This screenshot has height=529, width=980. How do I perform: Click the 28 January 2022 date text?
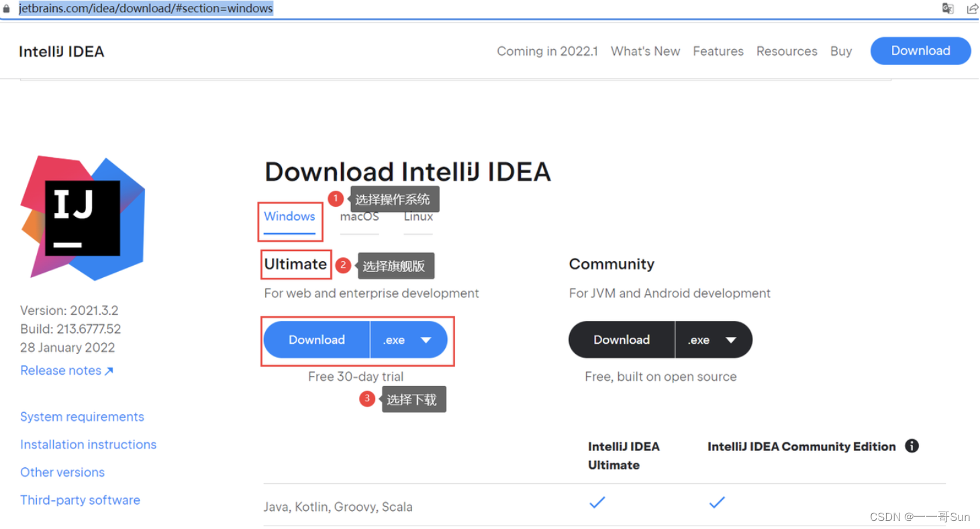click(x=67, y=348)
